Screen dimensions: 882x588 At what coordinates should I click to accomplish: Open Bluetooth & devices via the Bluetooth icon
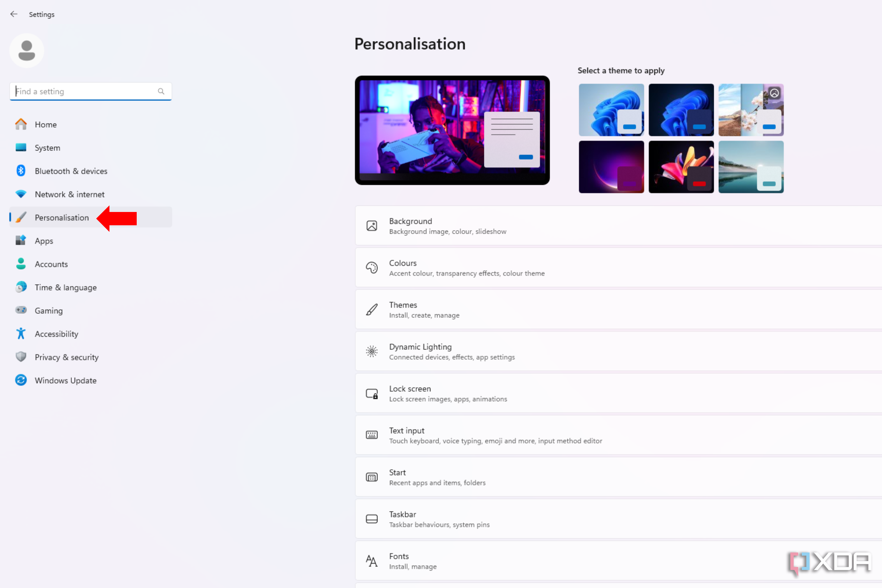click(21, 171)
